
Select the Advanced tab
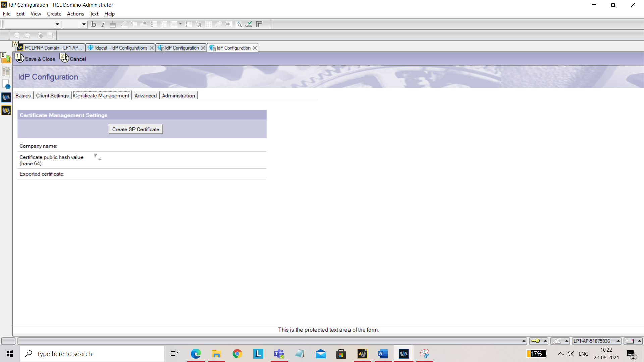tap(145, 95)
